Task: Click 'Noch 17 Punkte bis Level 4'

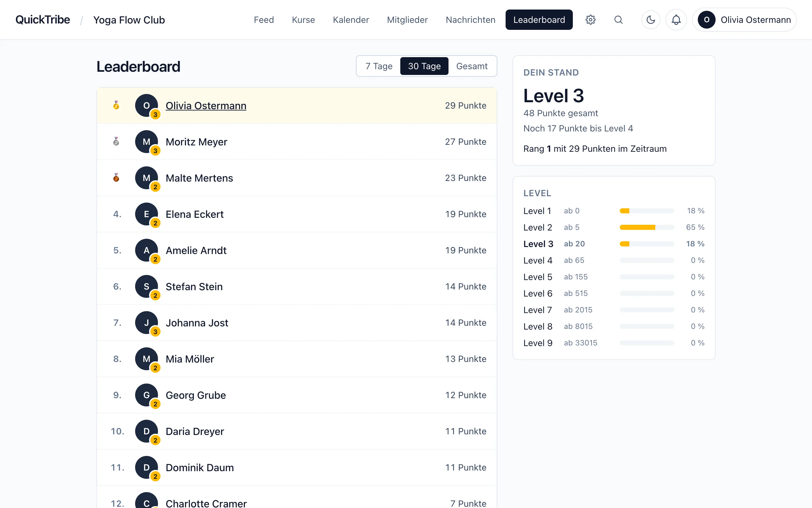Action: tap(578, 128)
